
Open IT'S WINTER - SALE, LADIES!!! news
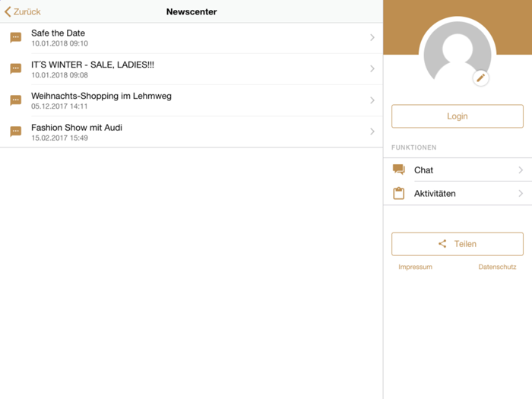[x=192, y=69]
